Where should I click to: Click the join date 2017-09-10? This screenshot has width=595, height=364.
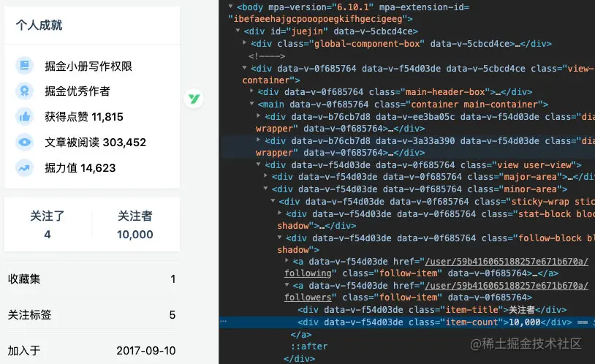click(145, 350)
